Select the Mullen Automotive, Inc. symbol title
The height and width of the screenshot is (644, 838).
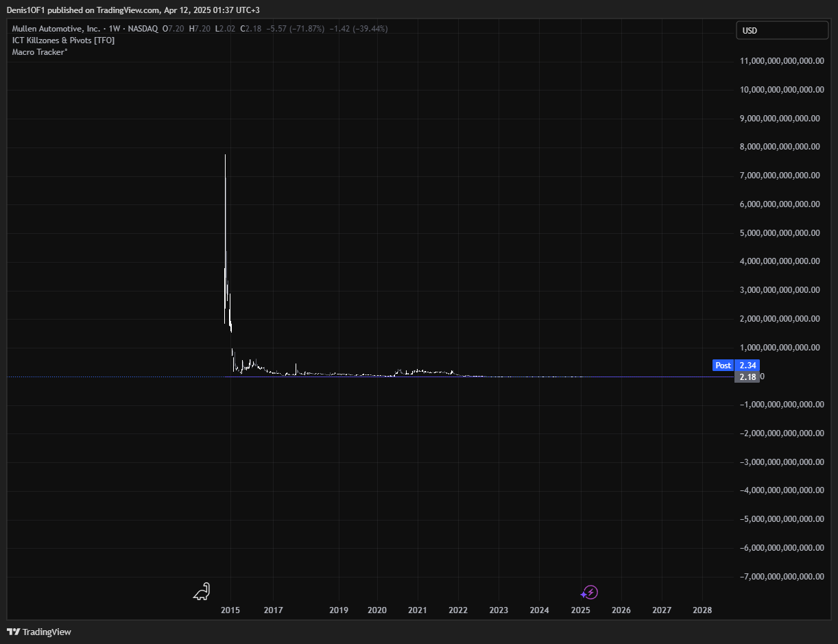(57, 29)
